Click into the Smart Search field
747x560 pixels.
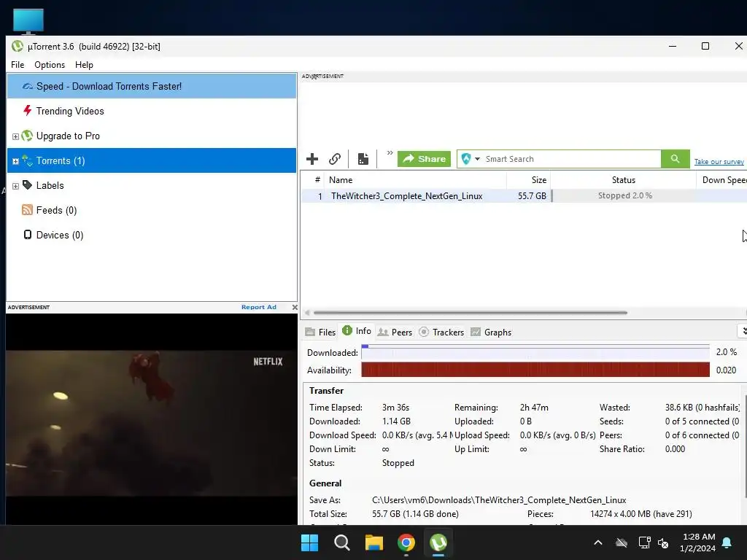click(570, 158)
